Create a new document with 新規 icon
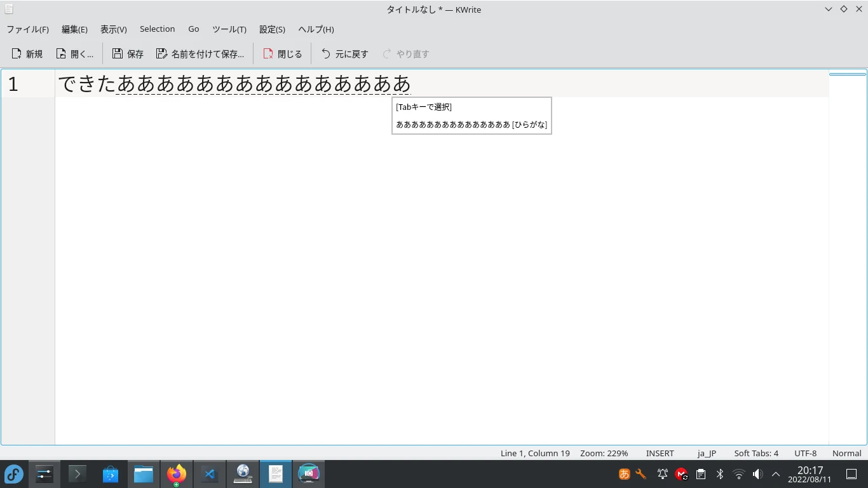The image size is (868, 488). (x=26, y=53)
